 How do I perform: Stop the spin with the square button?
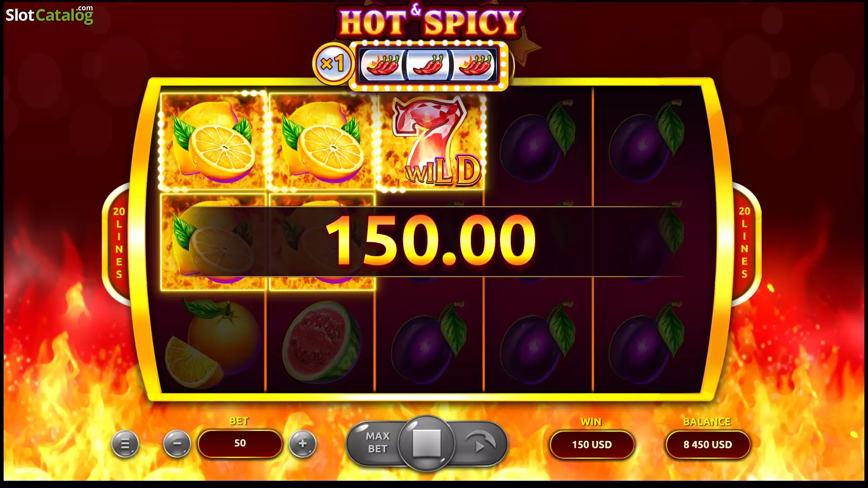(x=427, y=443)
